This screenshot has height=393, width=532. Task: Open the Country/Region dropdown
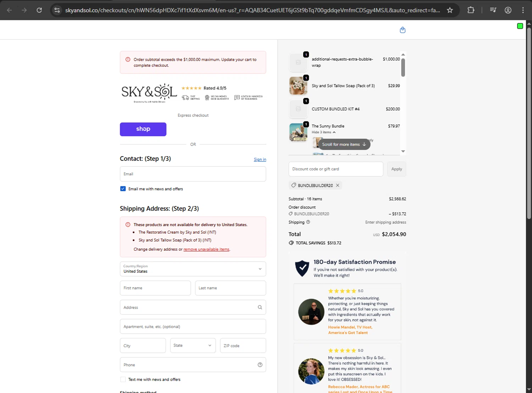193,269
